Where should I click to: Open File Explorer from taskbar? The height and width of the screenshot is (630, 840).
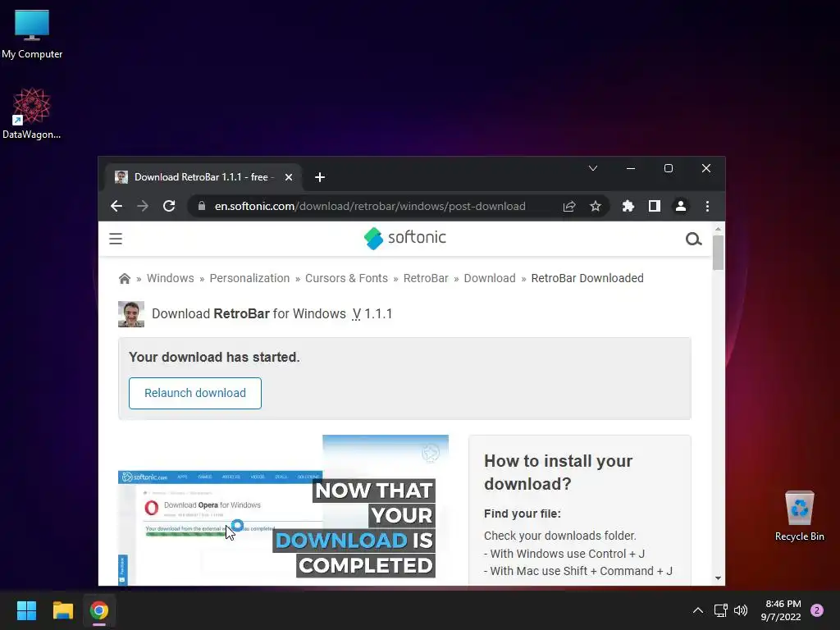[62, 610]
